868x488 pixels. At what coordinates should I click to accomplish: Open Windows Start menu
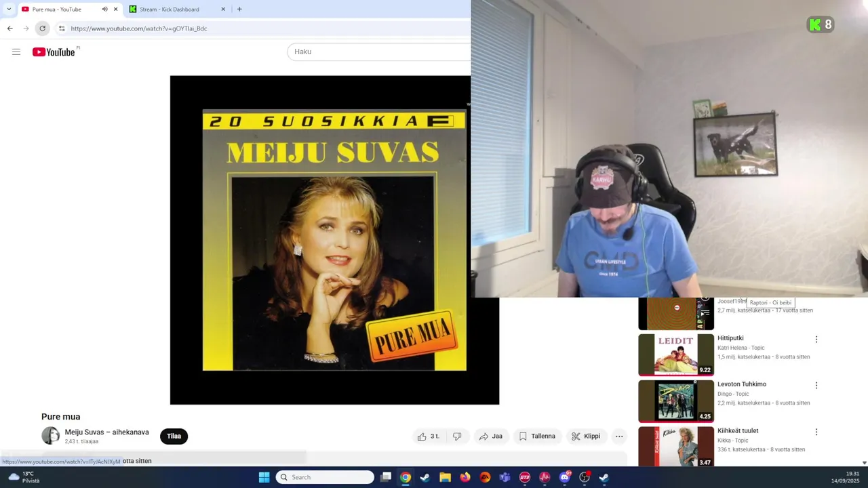tap(264, 477)
